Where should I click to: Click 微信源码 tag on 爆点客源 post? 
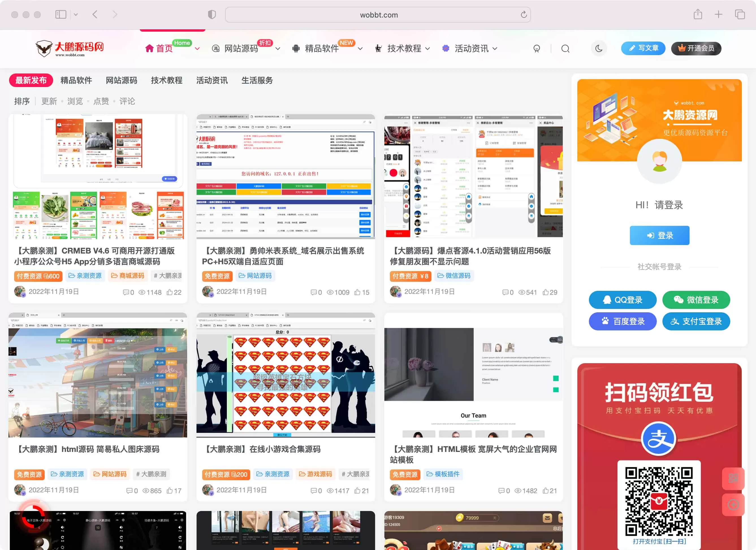click(x=454, y=276)
